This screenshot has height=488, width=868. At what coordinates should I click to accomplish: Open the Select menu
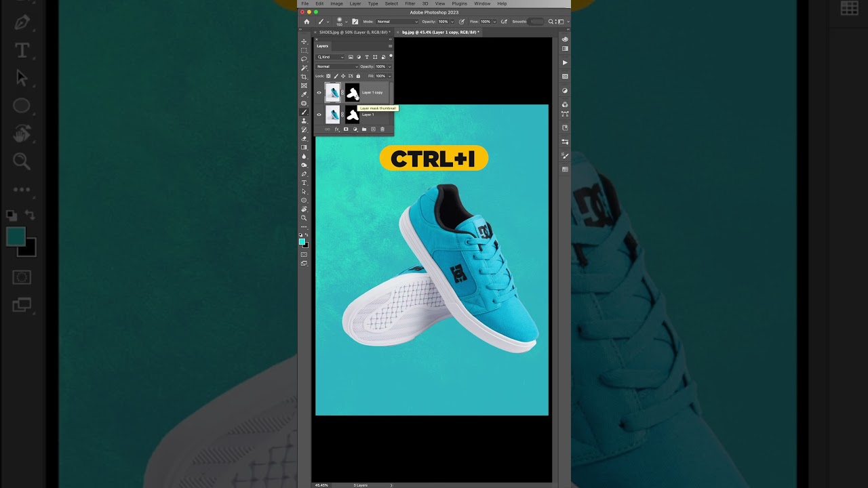[391, 3]
